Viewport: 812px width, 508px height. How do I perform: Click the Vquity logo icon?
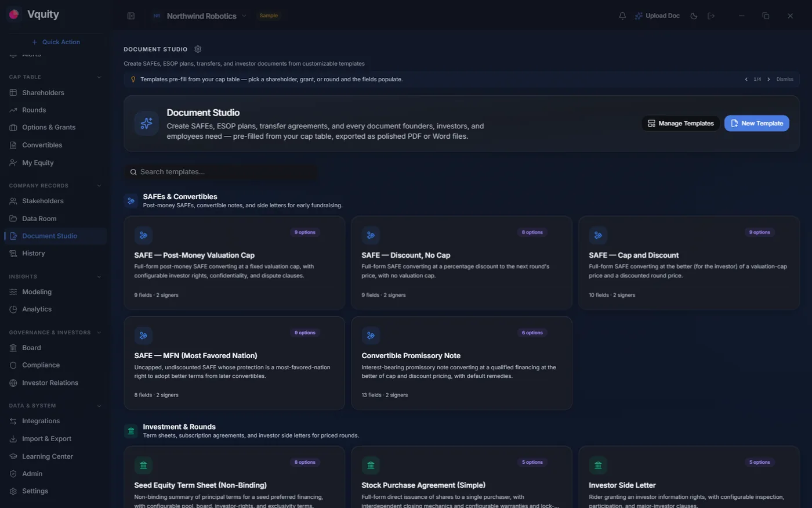point(14,14)
